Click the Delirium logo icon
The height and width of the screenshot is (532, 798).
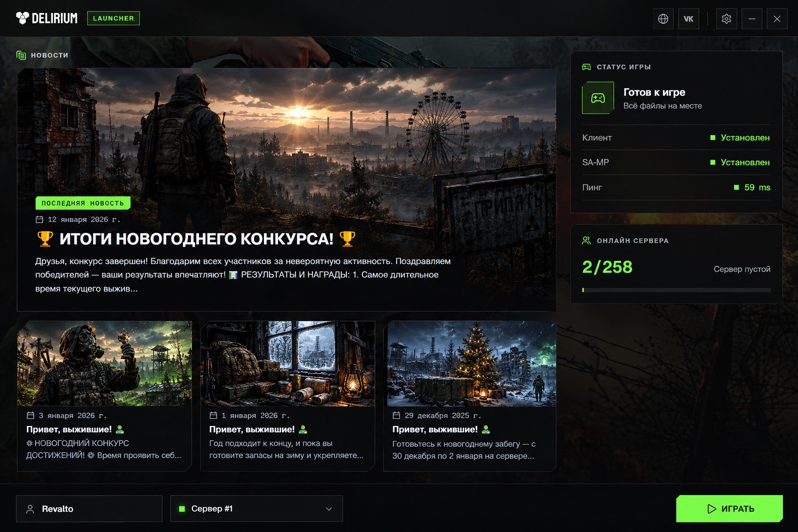click(x=22, y=18)
